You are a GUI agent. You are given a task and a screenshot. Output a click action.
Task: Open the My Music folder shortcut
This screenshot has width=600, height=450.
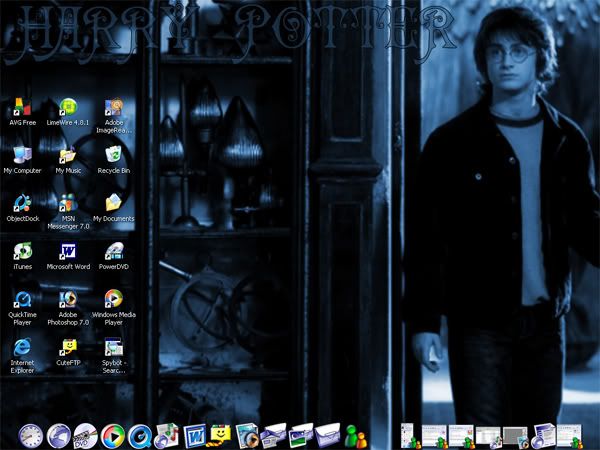click(68, 160)
